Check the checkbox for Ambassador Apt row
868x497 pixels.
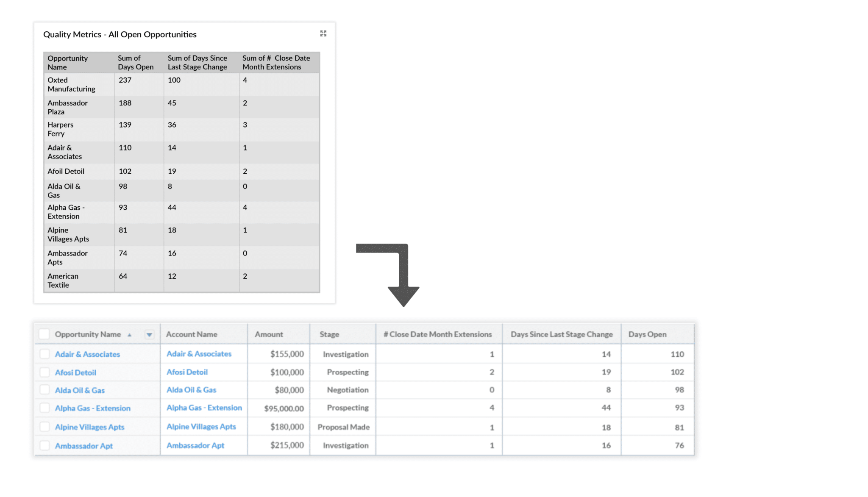click(x=45, y=445)
